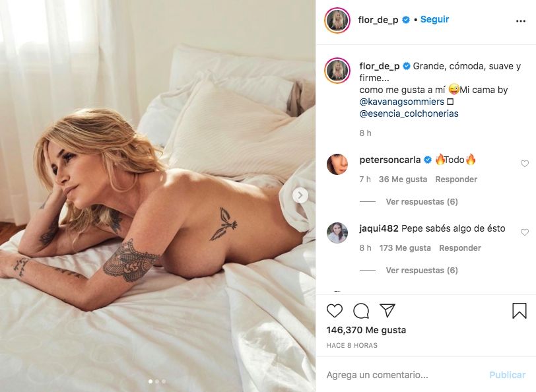Image resolution: width=536 pixels, height=392 pixels.
Task: Open the @esencia_colchonerias mention link
Action: point(409,114)
